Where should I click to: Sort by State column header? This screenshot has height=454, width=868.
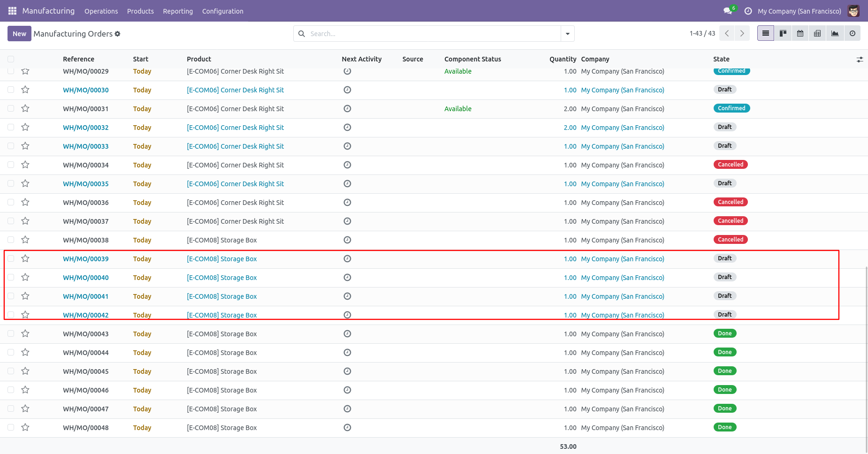click(x=721, y=59)
